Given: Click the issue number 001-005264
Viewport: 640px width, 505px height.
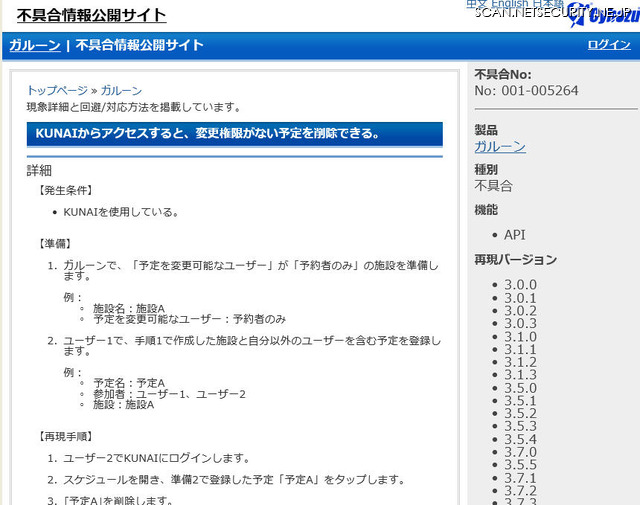Looking at the screenshot, I should 526,91.
